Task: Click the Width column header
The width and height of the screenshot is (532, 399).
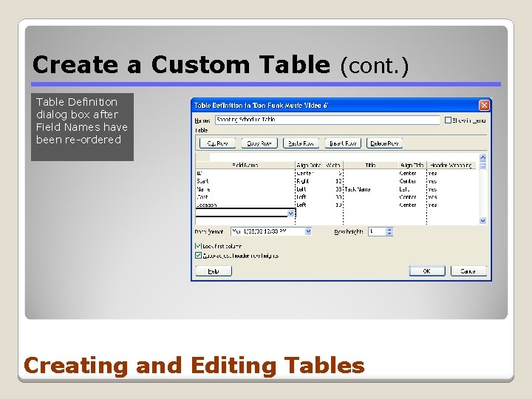Action: click(x=333, y=166)
